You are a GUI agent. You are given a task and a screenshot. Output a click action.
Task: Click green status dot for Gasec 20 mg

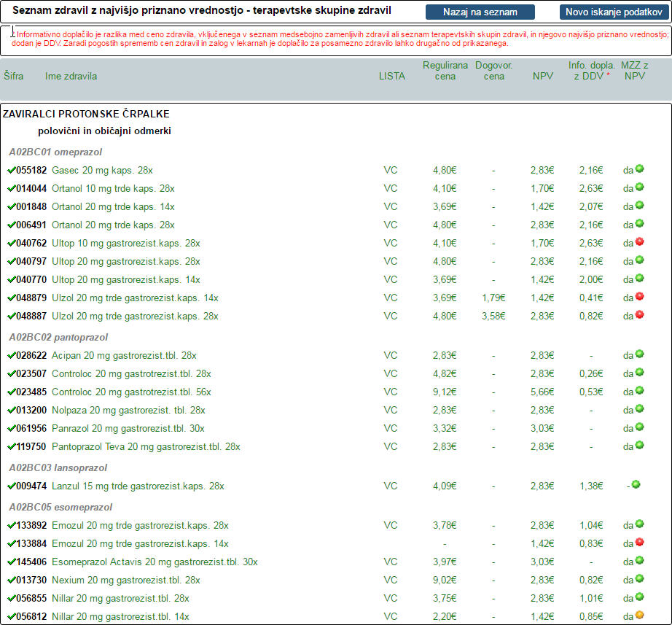coord(639,169)
